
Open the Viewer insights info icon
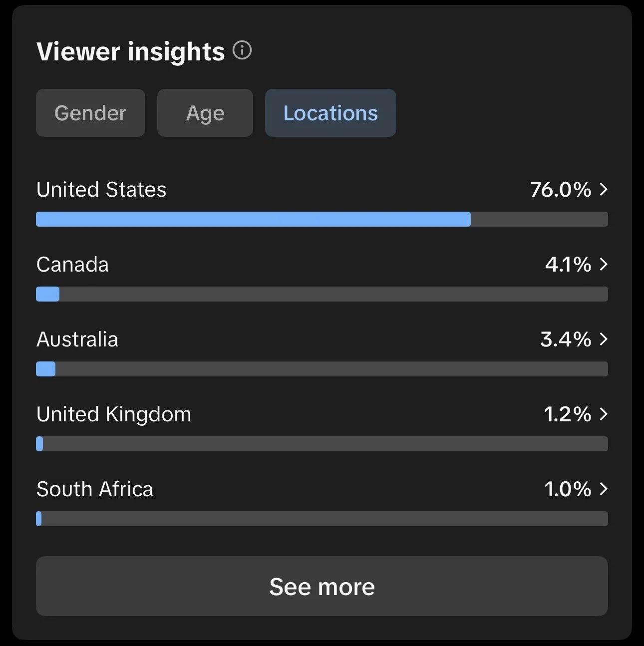[242, 50]
